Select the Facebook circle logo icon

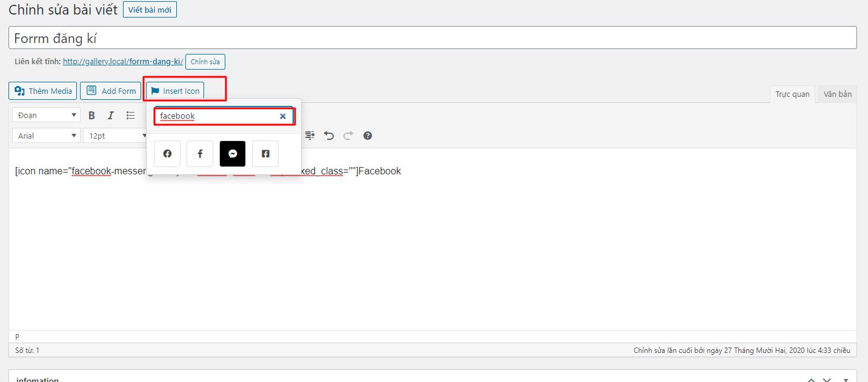coord(167,154)
